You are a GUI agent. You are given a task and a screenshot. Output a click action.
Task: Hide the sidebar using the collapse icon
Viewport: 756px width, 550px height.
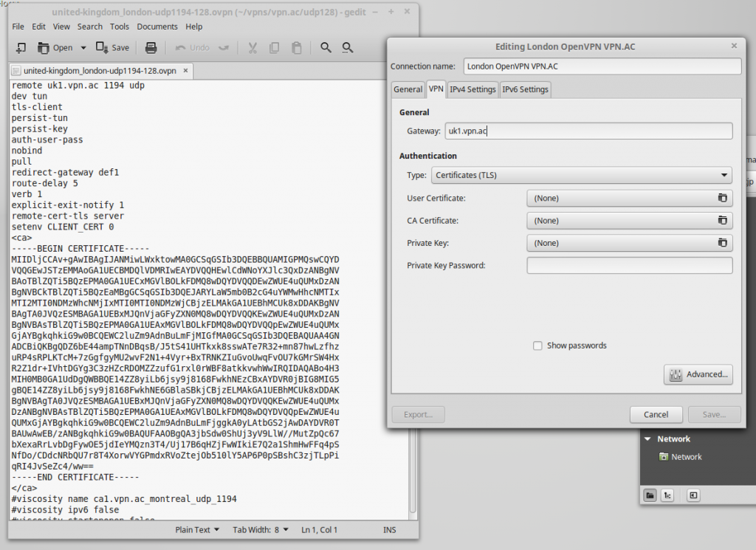point(693,495)
